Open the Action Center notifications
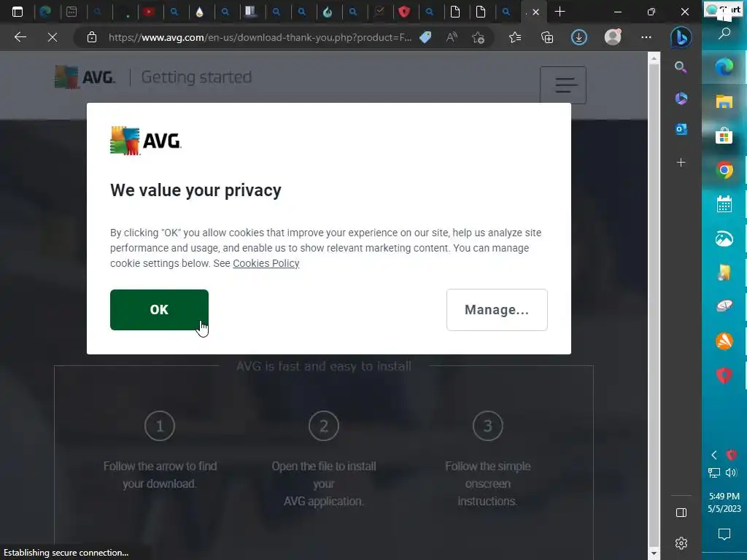This screenshot has width=747, height=560. [724, 534]
